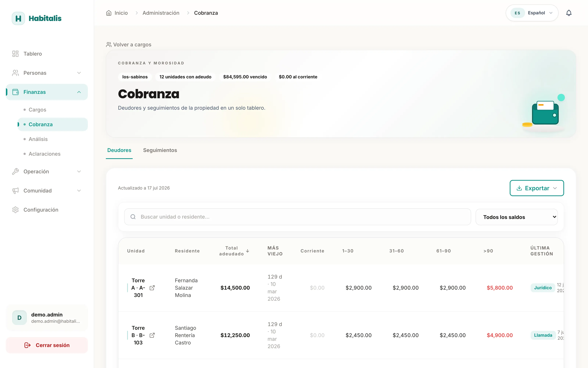Switch to the Deudores tab

[119, 150]
